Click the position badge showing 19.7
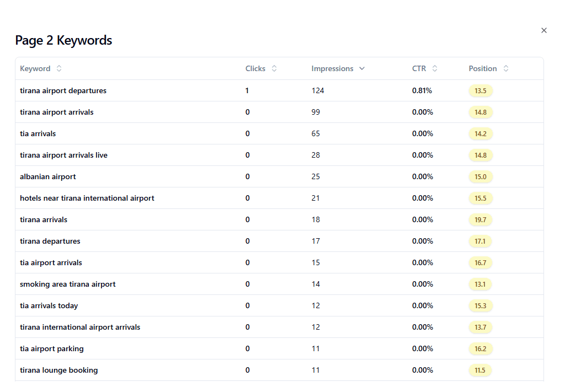 pos(480,219)
